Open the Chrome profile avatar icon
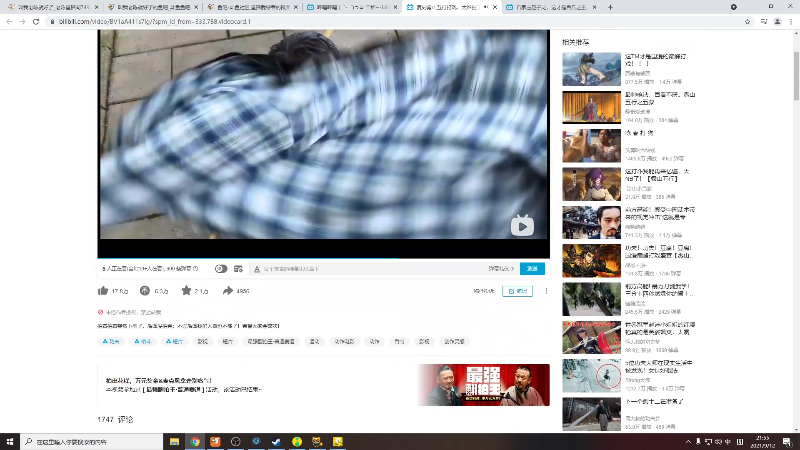This screenshot has width=800, height=450. pos(777,21)
